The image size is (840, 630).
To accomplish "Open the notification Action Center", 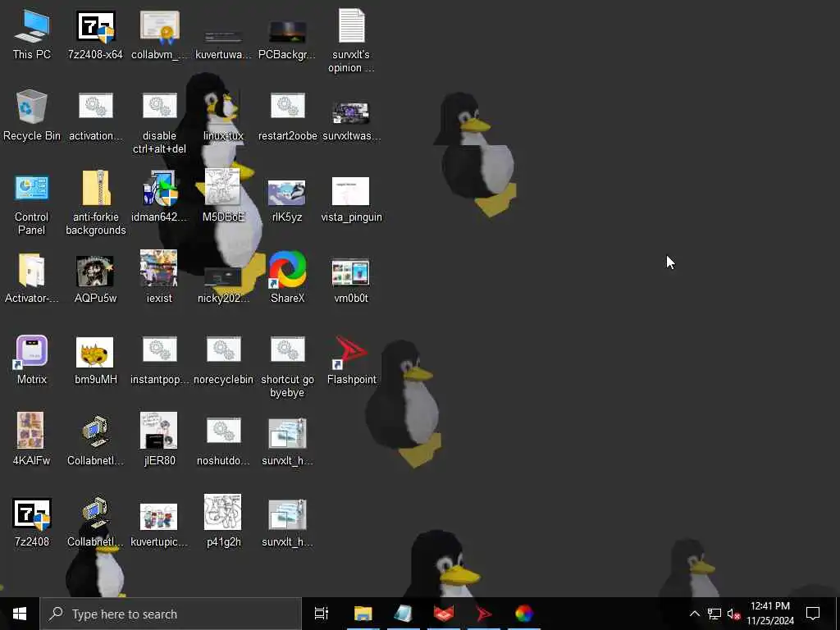I will (813, 614).
